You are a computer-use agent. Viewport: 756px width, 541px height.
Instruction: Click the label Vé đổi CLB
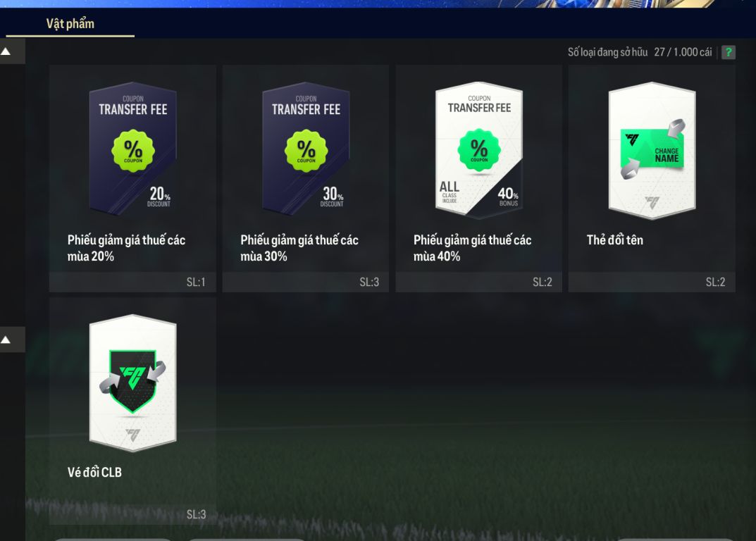point(94,473)
